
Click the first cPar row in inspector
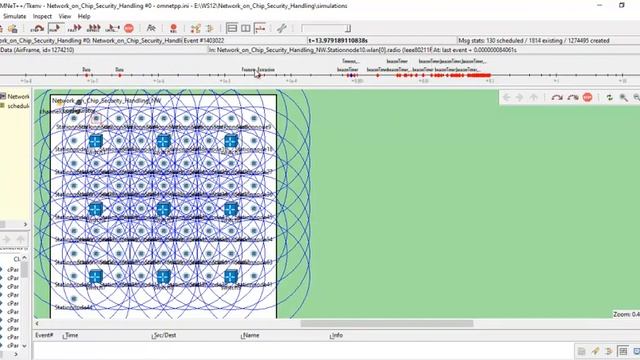pyautogui.click(x=13, y=269)
